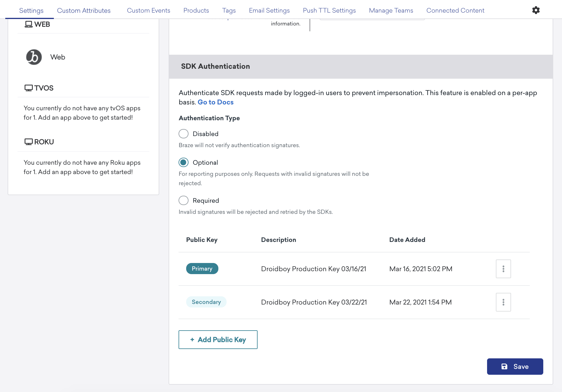562x392 pixels.
Task: Save the SDK Authentication settings
Action: 515,367
